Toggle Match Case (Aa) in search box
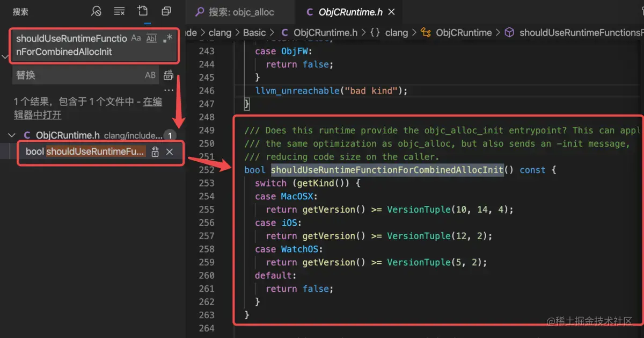This screenshot has width=644, height=338. click(x=136, y=38)
